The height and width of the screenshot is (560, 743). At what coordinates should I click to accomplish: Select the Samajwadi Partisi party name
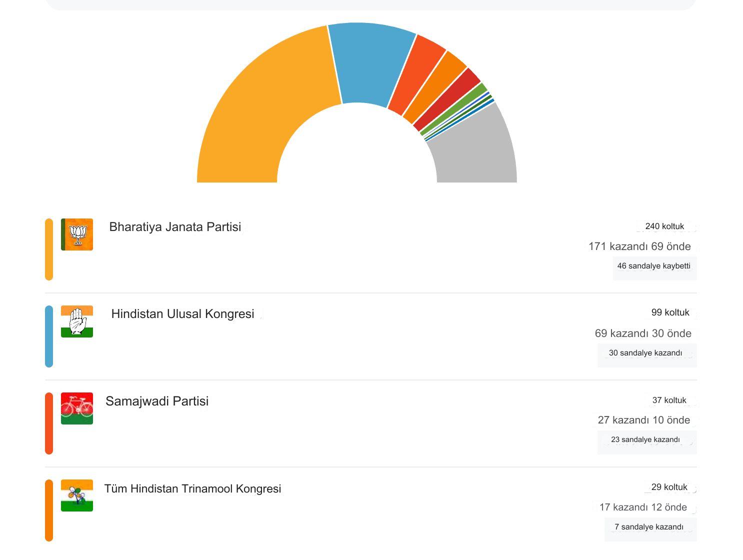pos(157,401)
